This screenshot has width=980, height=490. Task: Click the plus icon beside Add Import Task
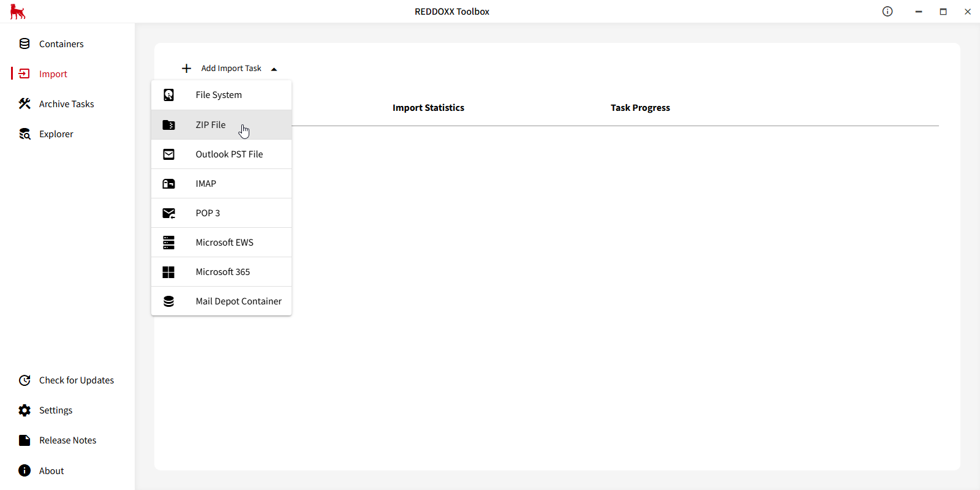(187, 69)
